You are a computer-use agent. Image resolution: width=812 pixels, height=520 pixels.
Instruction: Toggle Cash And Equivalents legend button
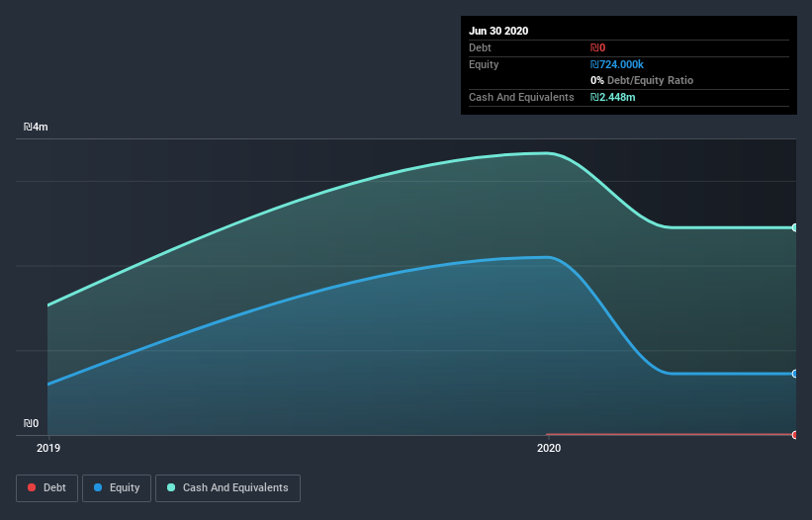227,488
